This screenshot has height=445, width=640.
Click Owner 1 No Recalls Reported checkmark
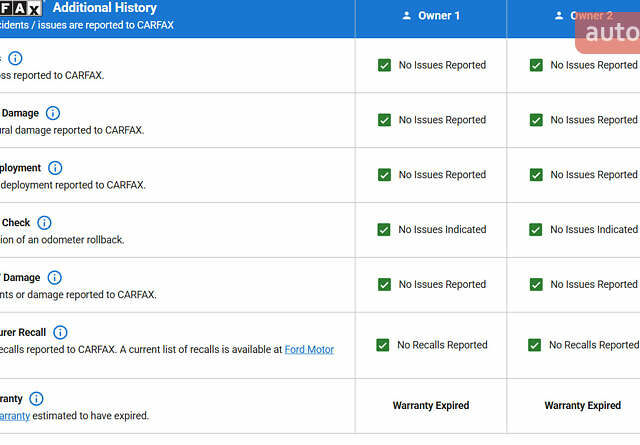tap(382, 345)
